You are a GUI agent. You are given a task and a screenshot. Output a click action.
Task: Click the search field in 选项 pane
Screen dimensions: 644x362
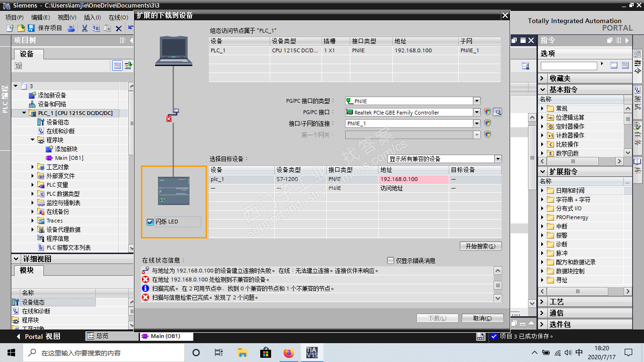[569, 66]
